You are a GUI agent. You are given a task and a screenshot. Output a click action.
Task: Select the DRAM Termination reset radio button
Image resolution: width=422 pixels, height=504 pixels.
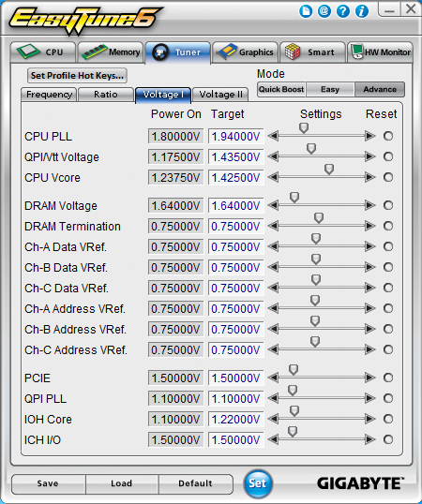[x=388, y=226]
